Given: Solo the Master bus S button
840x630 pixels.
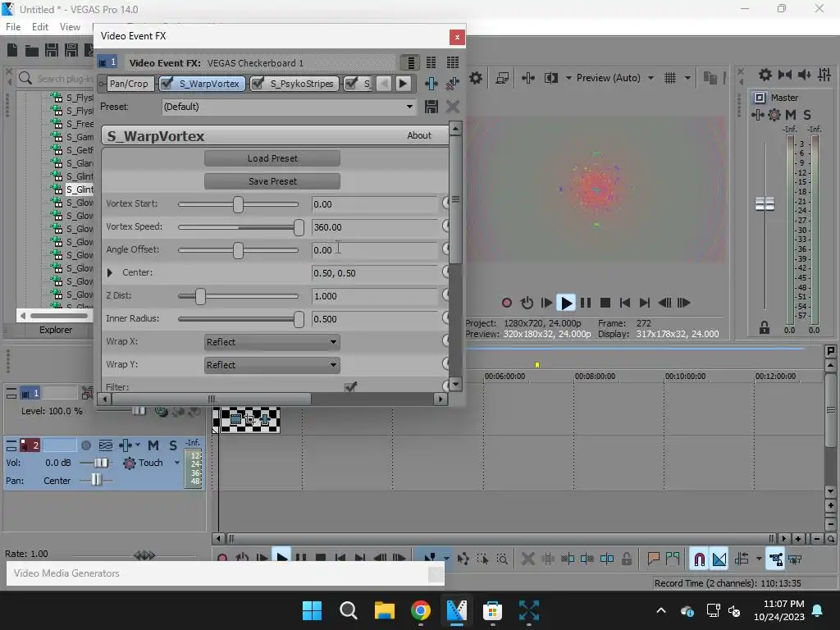Looking at the screenshot, I should (807, 115).
